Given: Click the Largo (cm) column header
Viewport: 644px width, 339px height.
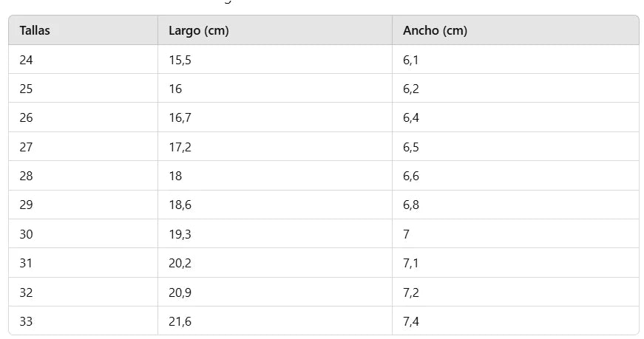Looking at the screenshot, I should click(x=198, y=31).
